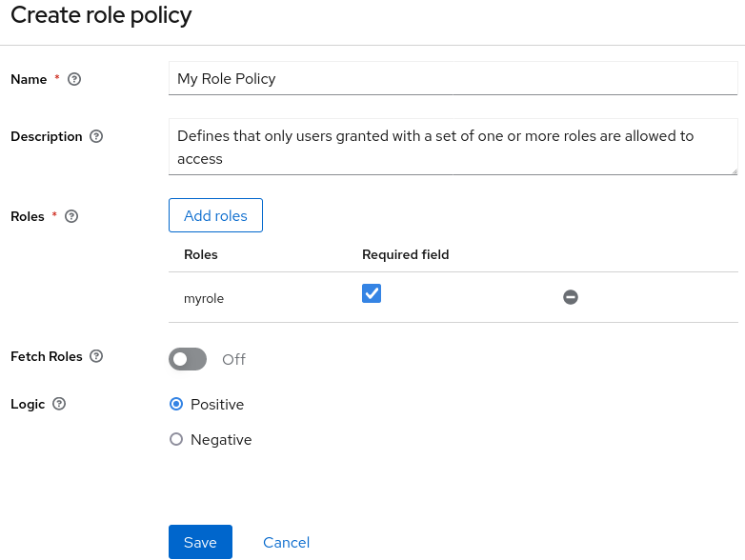Open the Description field help tooltip icon
The image size is (745, 560).
tap(96, 137)
